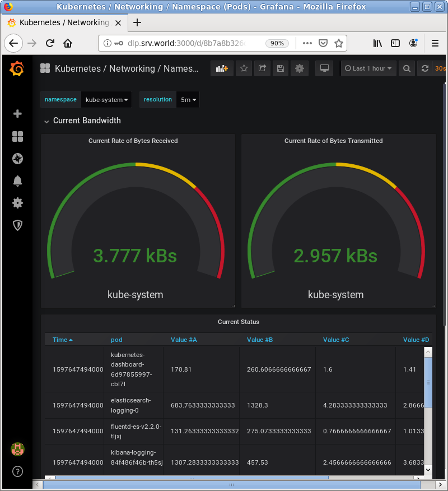Click the dashboard grid icon beside title
Screen dimensions: 448x491
pos(45,68)
